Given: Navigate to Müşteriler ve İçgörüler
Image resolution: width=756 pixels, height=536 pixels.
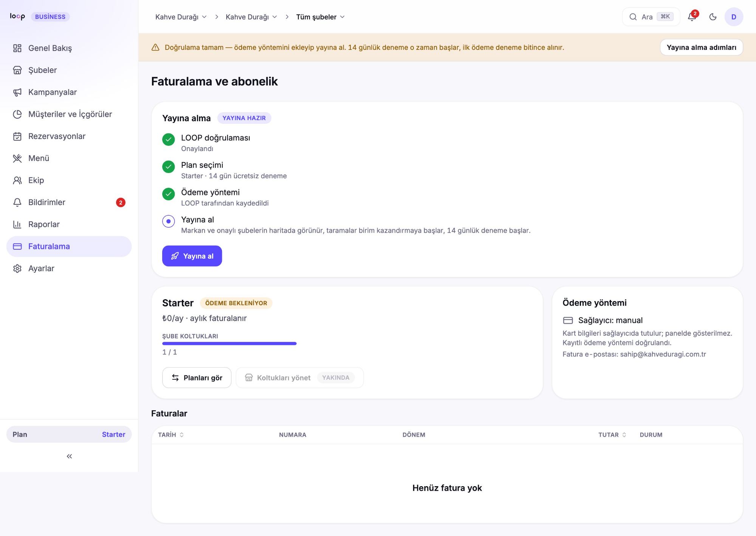Looking at the screenshot, I should tap(69, 114).
